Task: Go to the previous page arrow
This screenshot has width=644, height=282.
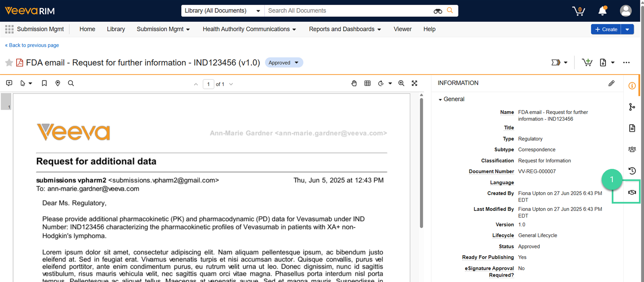Action: click(196, 84)
